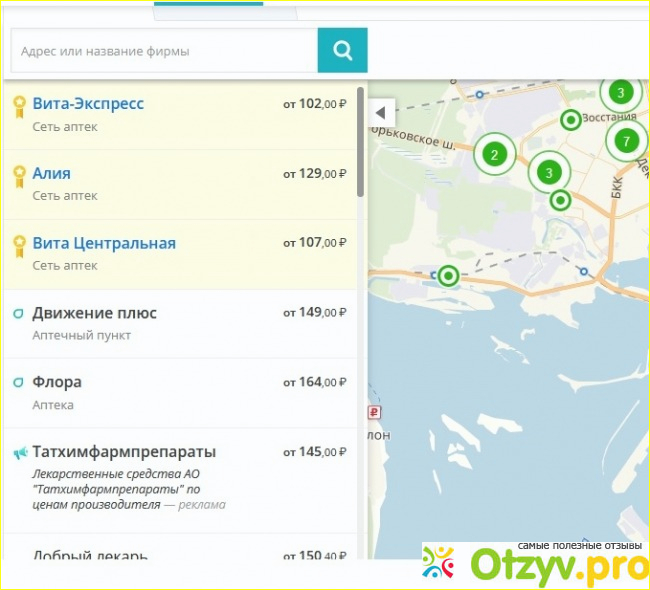650x590 pixels.
Task: Click the map cluster marker numbered 2
Action: tap(493, 155)
